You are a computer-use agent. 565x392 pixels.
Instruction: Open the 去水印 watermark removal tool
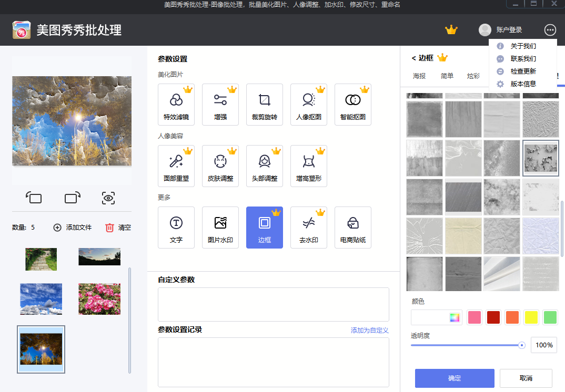pyautogui.click(x=309, y=227)
